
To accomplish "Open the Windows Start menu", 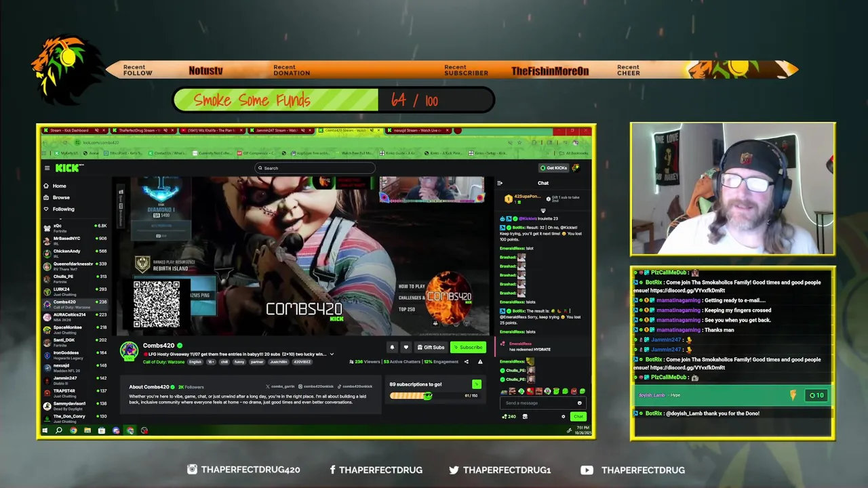I will pos(45,430).
